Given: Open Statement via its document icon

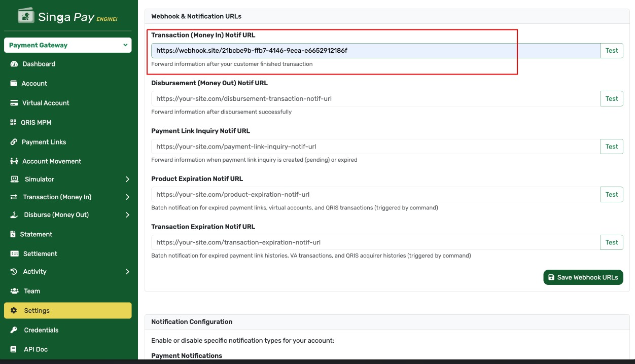Looking at the screenshot, I should 14,234.
